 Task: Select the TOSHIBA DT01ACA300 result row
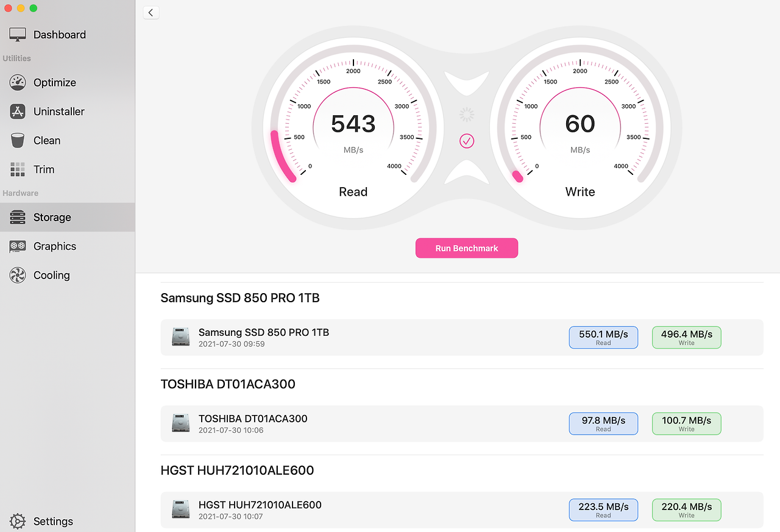(462, 424)
